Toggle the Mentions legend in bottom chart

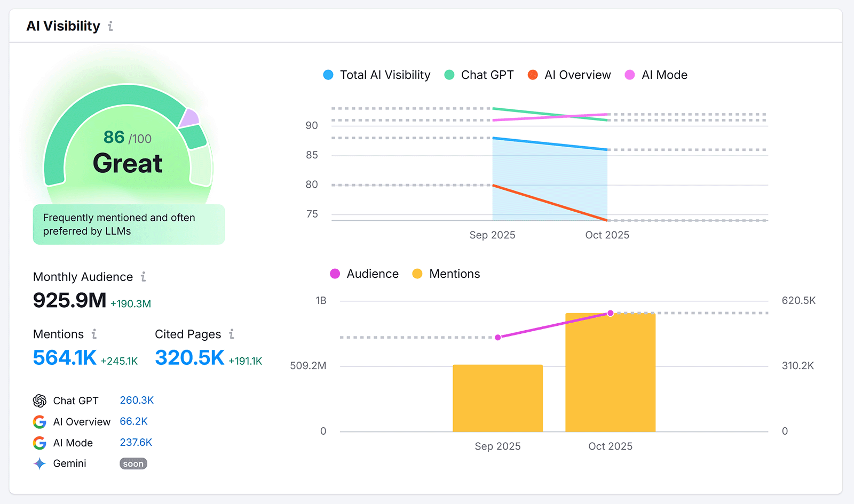[446, 274]
